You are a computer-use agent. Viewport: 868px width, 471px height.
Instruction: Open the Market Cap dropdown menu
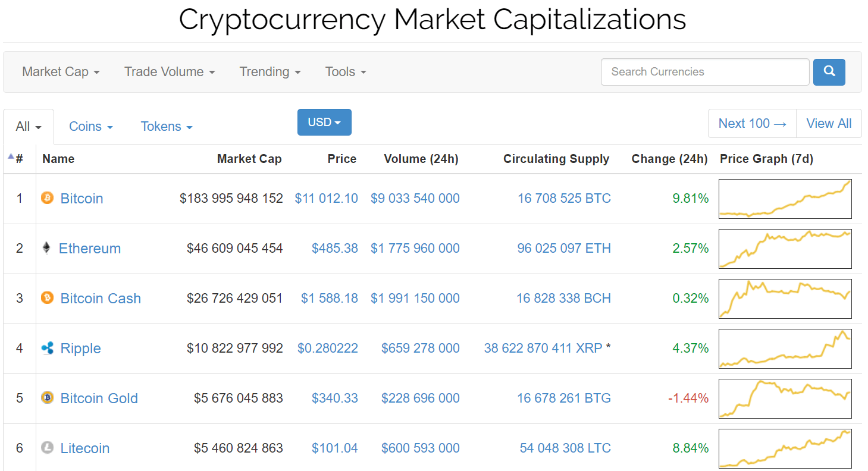pos(61,72)
